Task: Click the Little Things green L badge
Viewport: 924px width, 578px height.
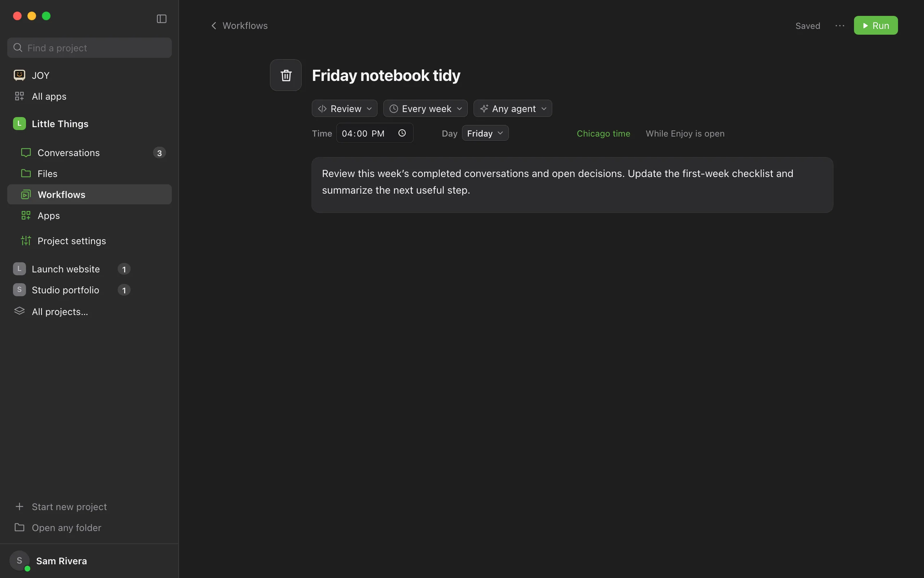Action: tap(19, 124)
